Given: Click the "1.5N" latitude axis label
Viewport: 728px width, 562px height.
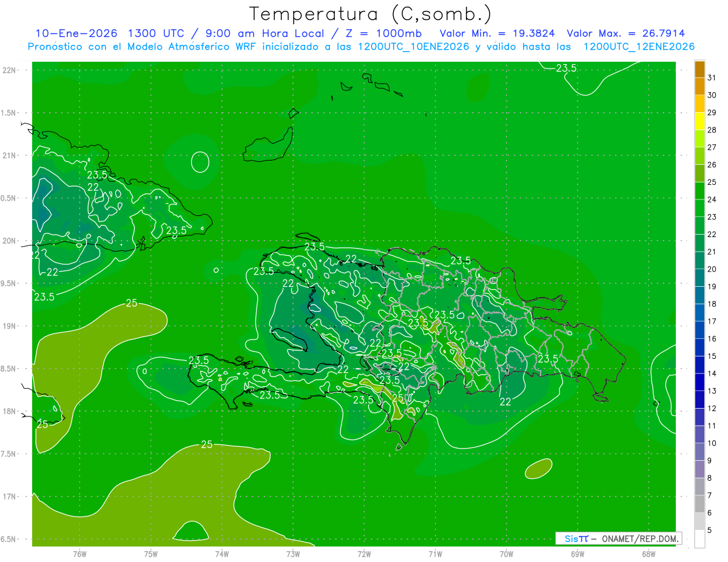Looking at the screenshot, I should click(x=9, y=113).
